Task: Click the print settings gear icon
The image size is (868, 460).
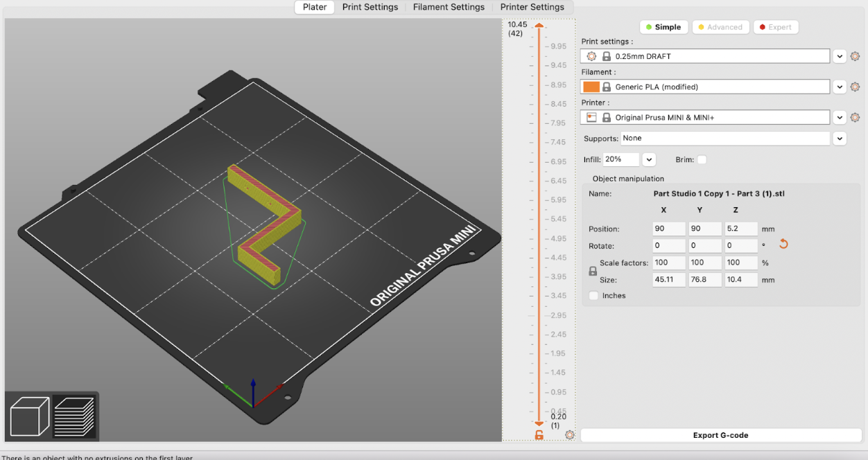Action: 855,56
